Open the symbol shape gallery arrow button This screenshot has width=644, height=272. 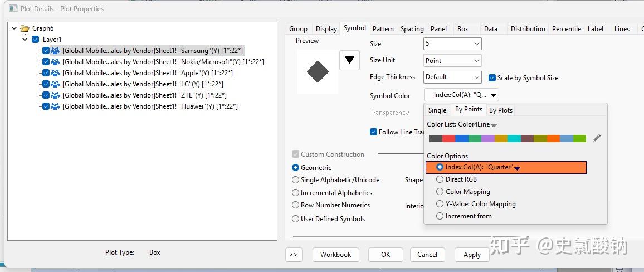pos(349,60)
